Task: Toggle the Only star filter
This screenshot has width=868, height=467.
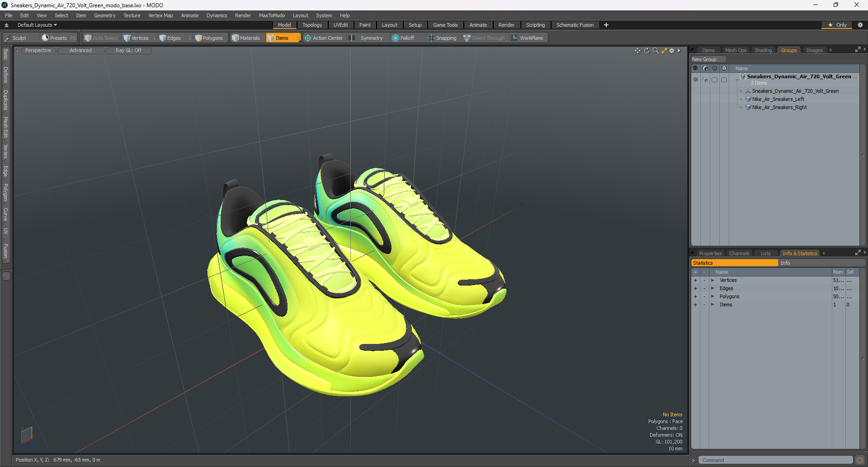Action: (x=837, y=25)
